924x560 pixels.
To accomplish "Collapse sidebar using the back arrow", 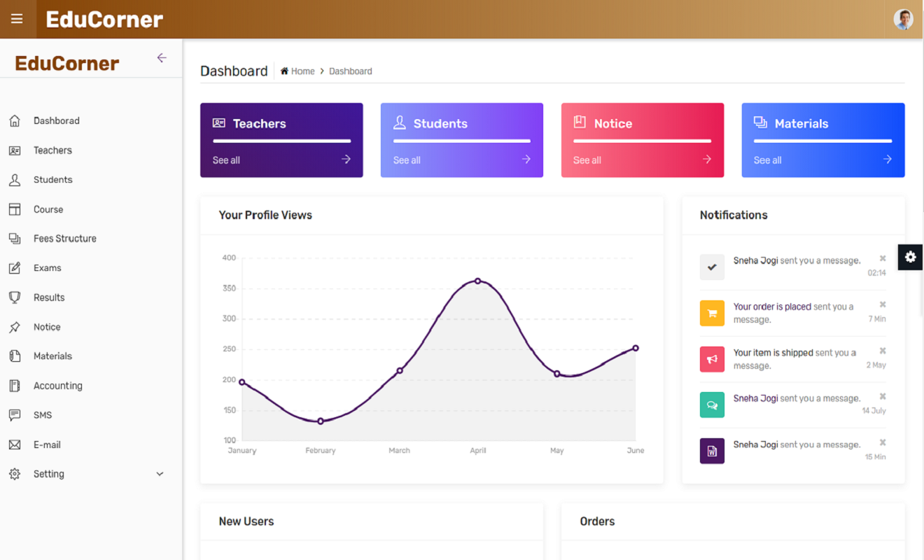I will click(x=162, y=58).
